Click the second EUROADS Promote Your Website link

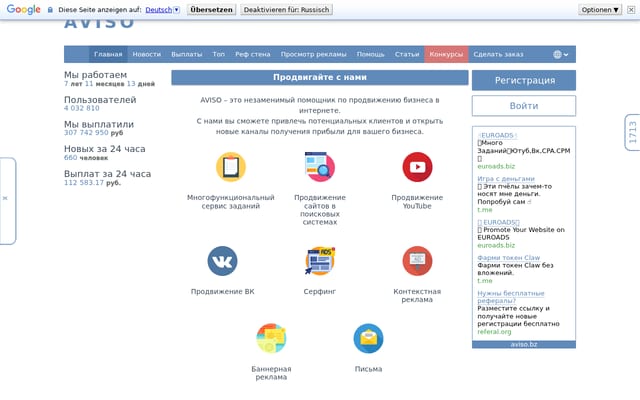click(498, 222)
